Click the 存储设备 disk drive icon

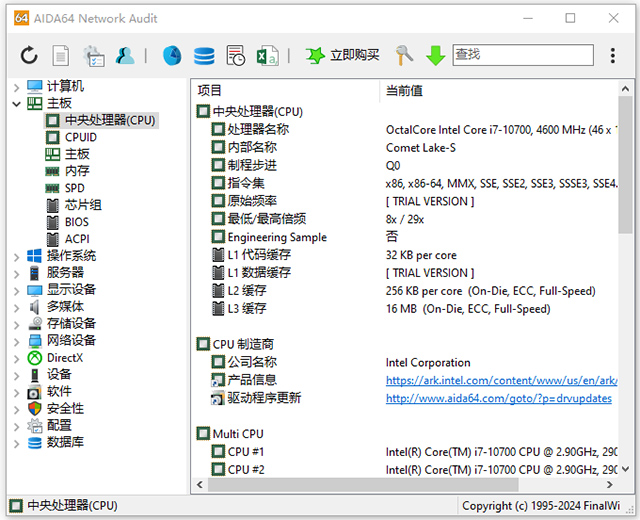coord(35,323)
